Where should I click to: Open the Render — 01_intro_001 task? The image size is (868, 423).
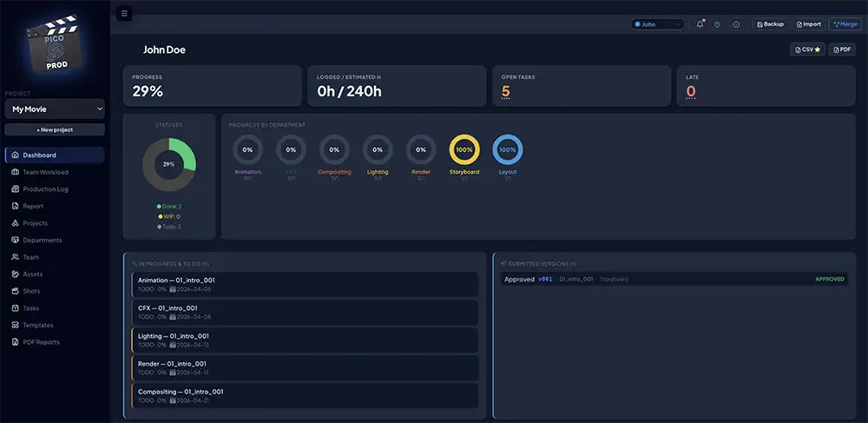(305, 367)
